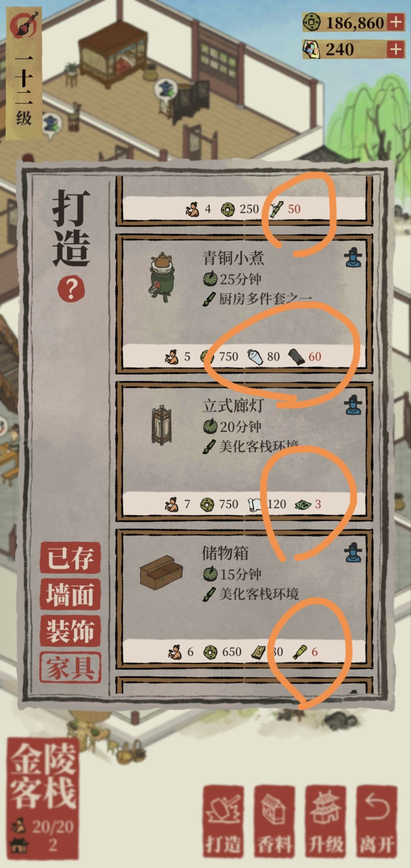This screenshot has width=411, height=868.
Task: Tap the 青铜小煮 cost bar with 750 coins
Action: [x=244, y=356]
